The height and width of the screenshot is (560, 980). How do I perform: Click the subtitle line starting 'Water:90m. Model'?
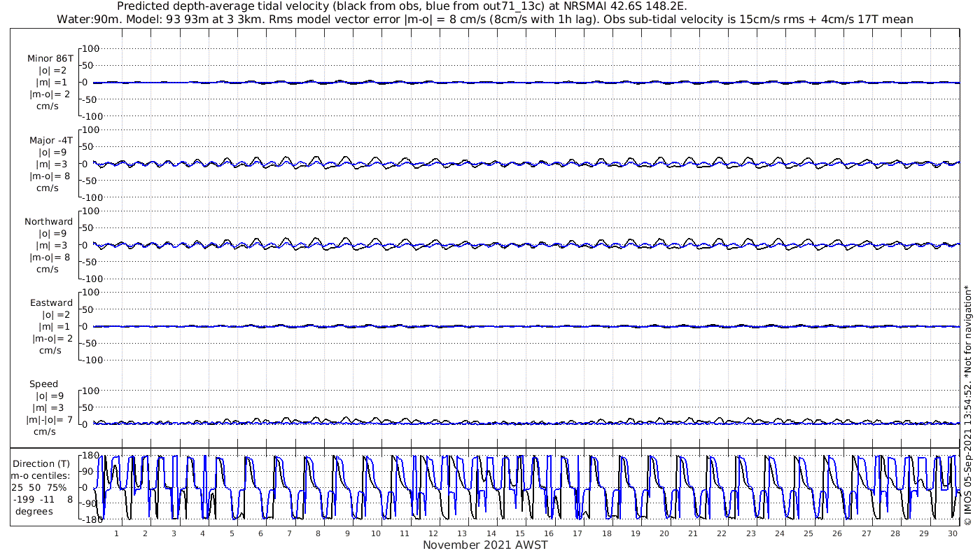click(485, 20)
